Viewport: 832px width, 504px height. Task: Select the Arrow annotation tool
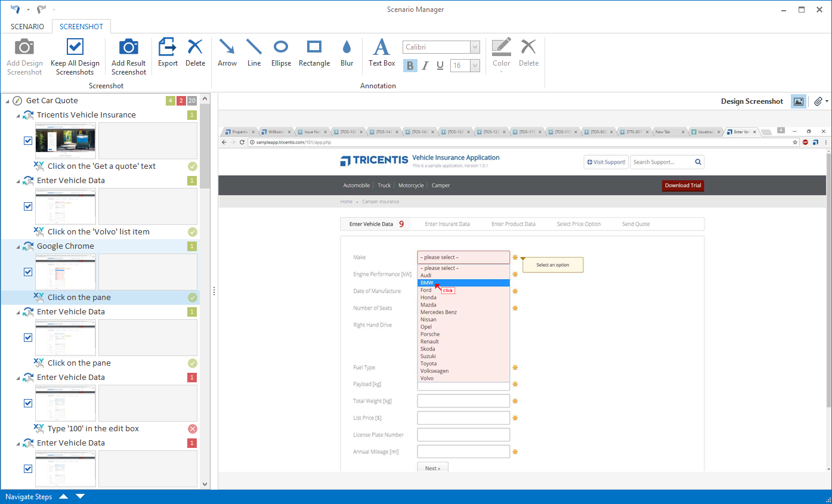[x=227, y=52]
